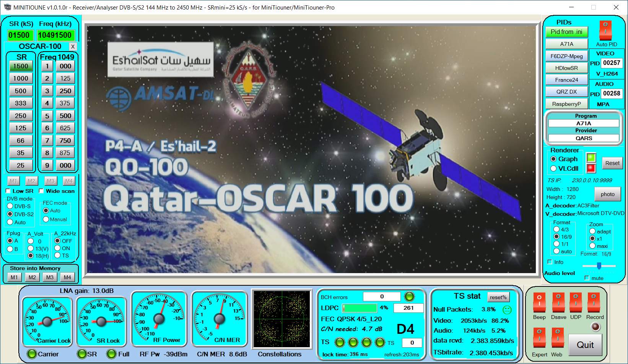The width and height of the screenshot is (628, 364).
Task: Click the SR Lock gauge
Action: pyautogui.click(x=101, y=322)
